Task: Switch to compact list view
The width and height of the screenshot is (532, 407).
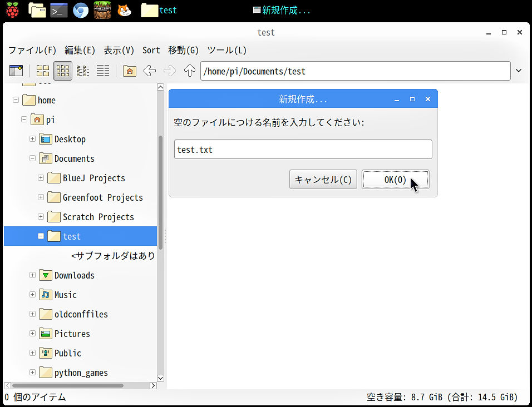Action: (x=83, y=71)
